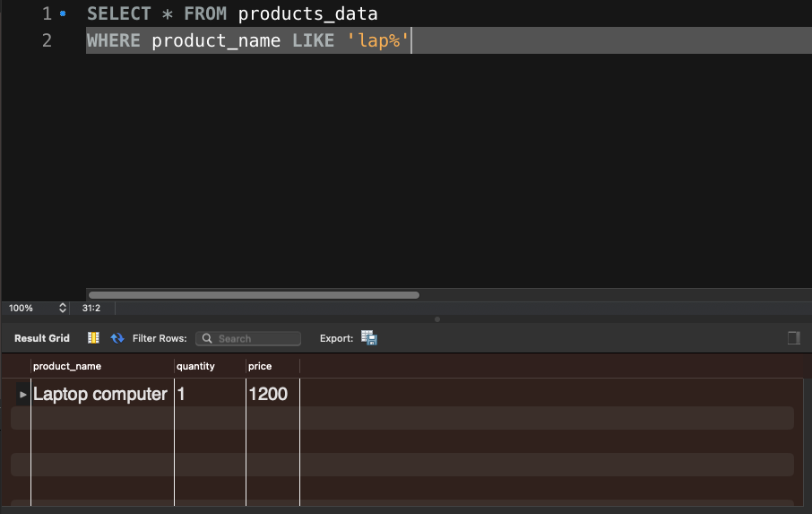This screenshot has height=514, width=812.
Task: Open the 100% zoom level stepper
Action: pyautogui.click(x=62, y=308)
